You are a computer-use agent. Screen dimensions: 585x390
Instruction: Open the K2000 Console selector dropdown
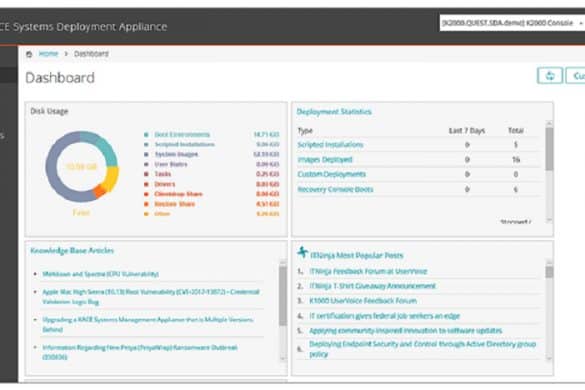(512, 23)
